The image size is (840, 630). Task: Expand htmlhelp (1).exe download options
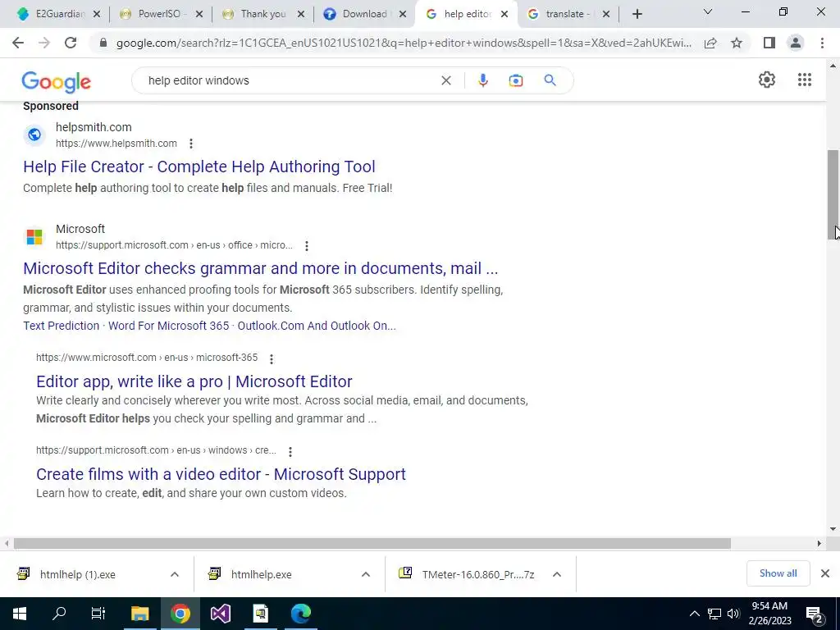coord(175,574)
